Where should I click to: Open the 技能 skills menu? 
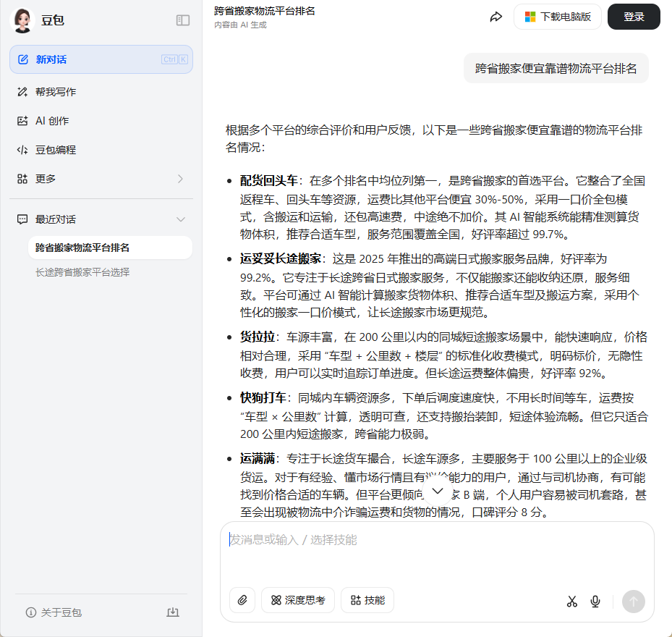[367, 600]
